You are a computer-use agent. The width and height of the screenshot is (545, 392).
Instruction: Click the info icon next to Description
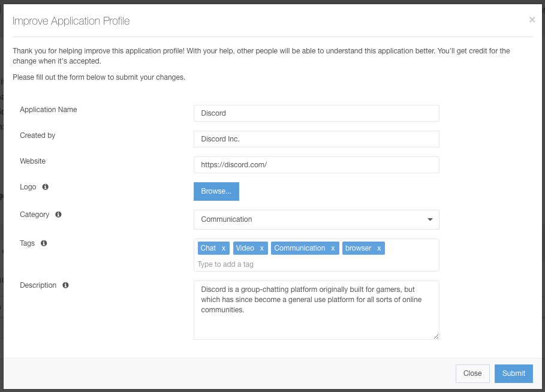click(x=65, y=285)
